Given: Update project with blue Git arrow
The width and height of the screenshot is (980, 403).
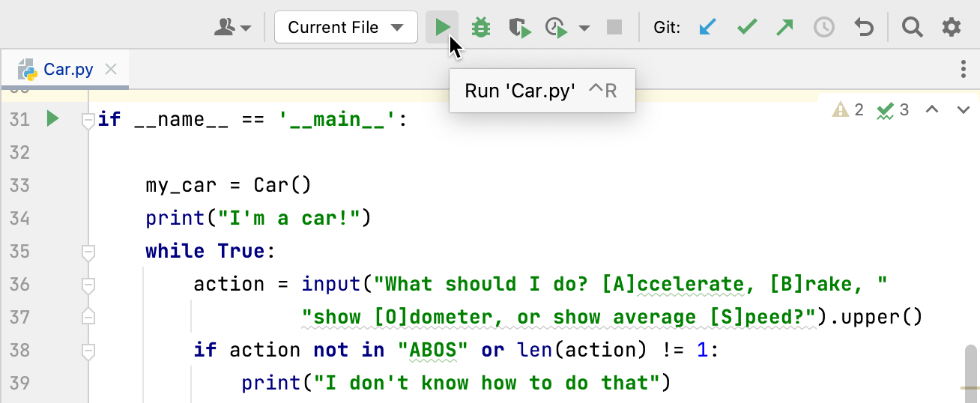Looking at the screenshot, I should click(x=707, y=28).
